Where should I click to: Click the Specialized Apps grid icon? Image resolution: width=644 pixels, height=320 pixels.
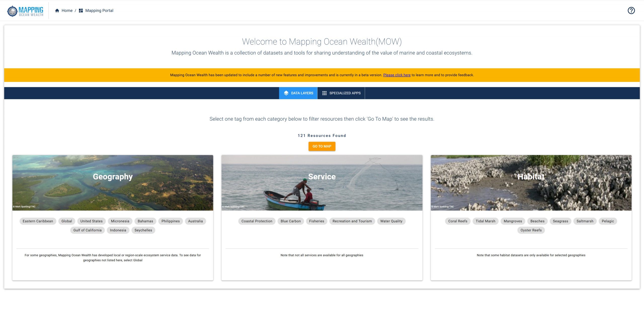pyautogui.click(x=324, y=93)
